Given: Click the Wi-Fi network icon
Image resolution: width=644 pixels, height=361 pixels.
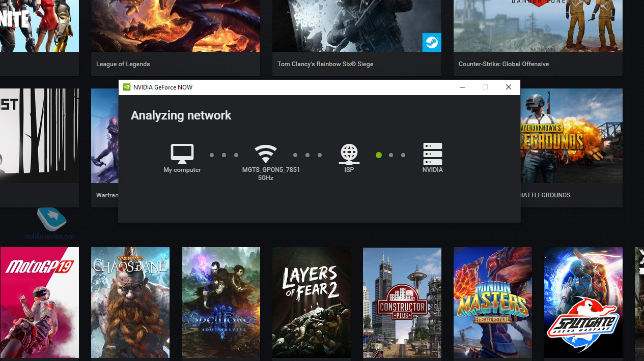Looking at the screenshot, I should coord(266,154).
